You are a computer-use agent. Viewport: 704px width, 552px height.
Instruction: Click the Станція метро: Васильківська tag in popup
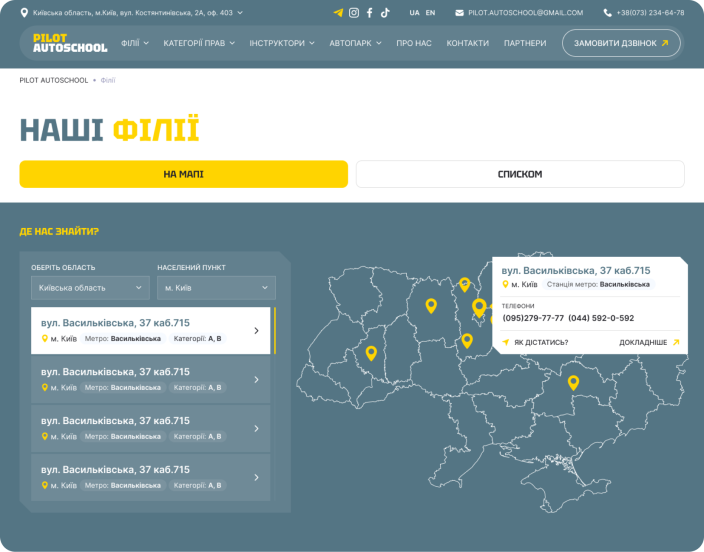click(598, 284)
